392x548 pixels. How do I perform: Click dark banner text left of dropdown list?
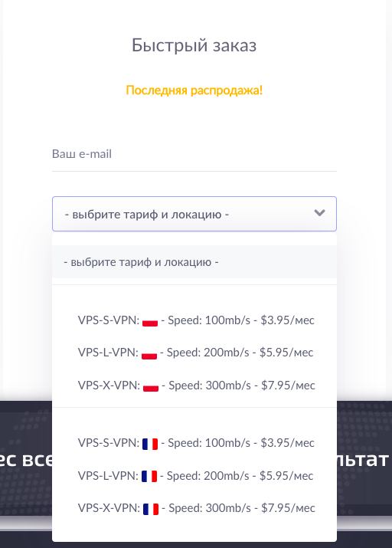26,459
